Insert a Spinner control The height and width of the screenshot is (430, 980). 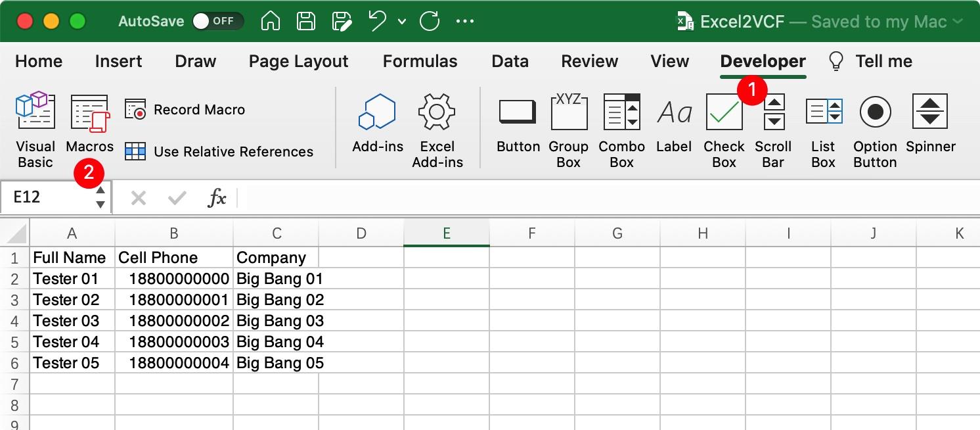(x=930, y=112)
